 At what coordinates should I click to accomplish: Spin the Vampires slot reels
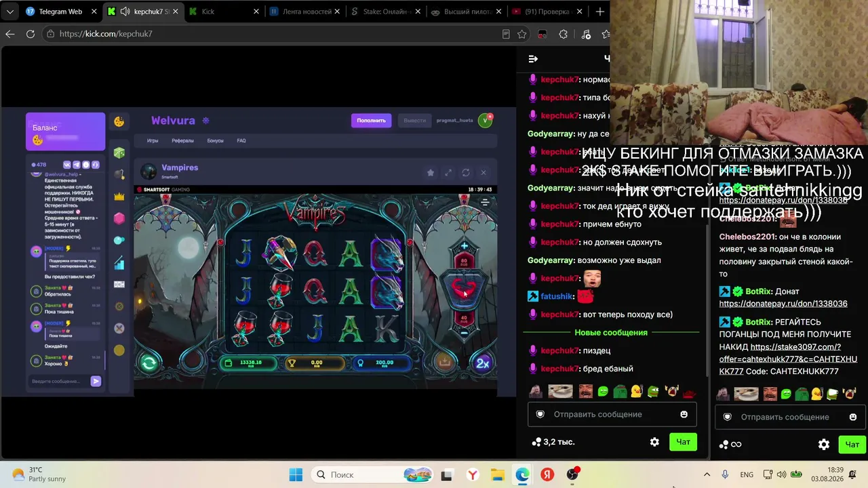pos(465,289)
